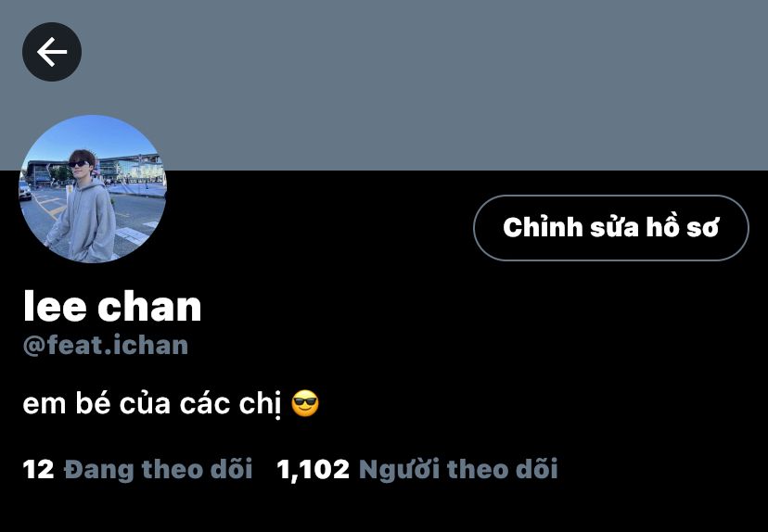Open the Chỉnh sửa hồ sơ button

[x=610, y=228]
